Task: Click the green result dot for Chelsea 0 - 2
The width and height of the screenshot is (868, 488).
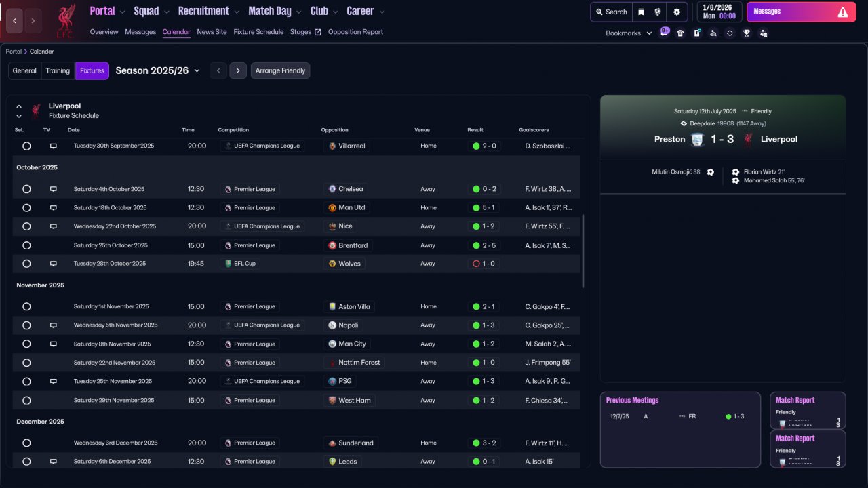Action: click(x=476, y=189)
